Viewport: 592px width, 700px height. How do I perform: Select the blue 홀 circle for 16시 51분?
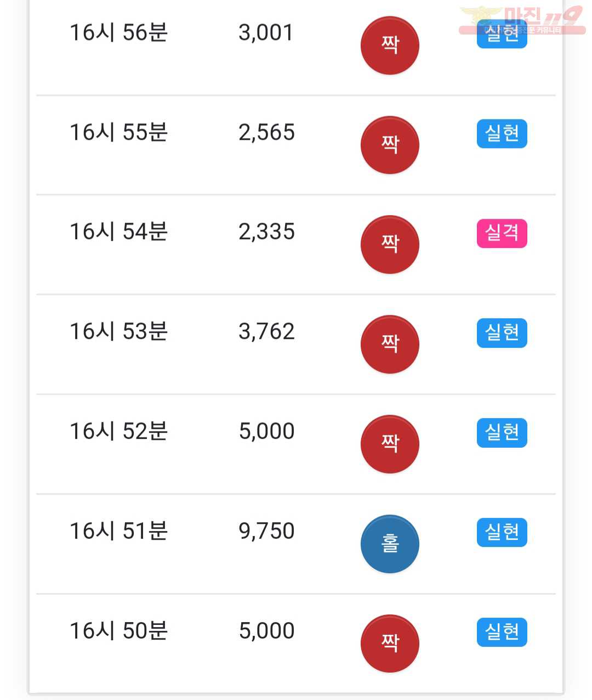390,544
